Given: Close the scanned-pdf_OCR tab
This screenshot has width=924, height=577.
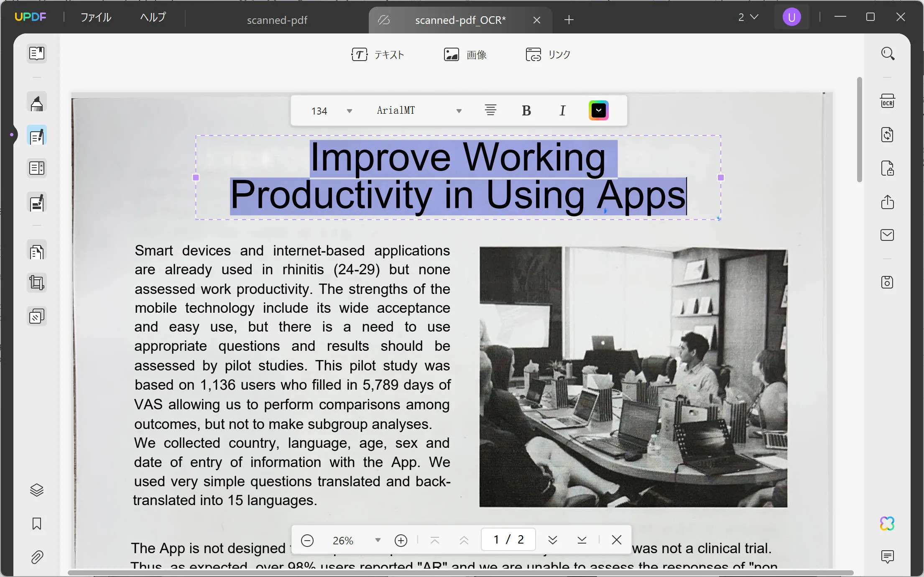Looking at the screenshot, I should coord(537,20).
